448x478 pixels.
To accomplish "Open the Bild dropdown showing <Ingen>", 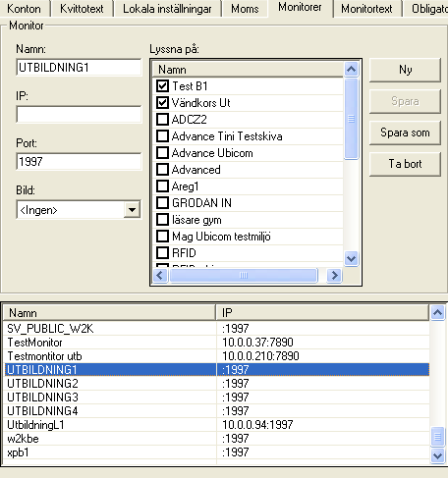I will pyautogui.click(x=79, y=209).
